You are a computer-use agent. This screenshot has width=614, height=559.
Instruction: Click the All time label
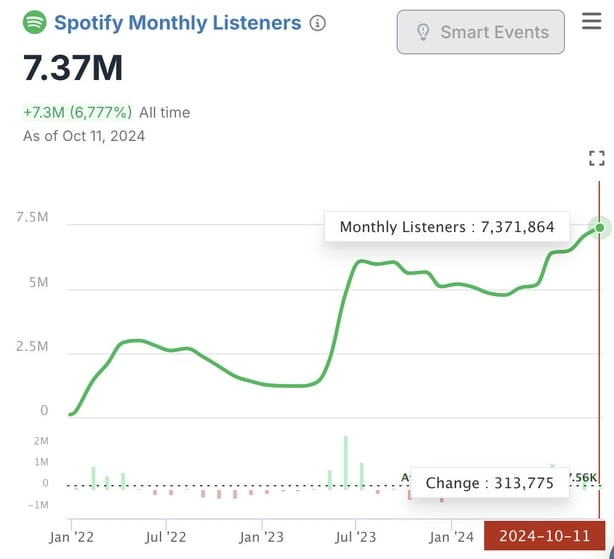164,113
